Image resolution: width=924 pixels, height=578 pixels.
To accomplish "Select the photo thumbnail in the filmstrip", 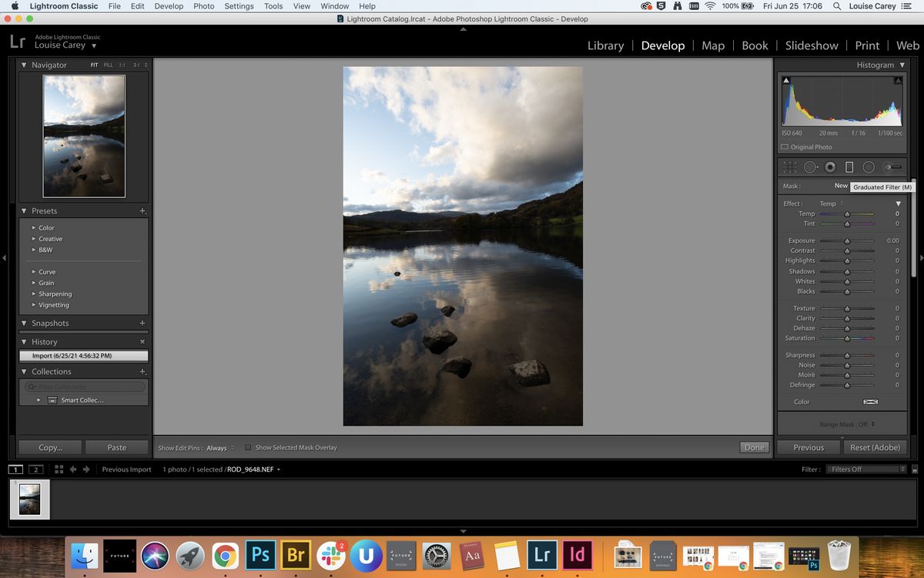I will pos(29,499).
